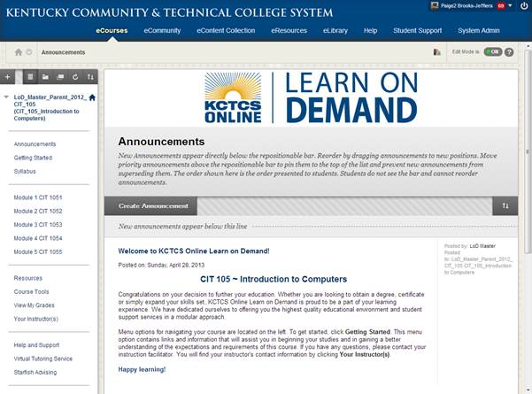Open Course Tools in the sidebar
The width and height of the screenshot is (532, 394).
(31, 291)
